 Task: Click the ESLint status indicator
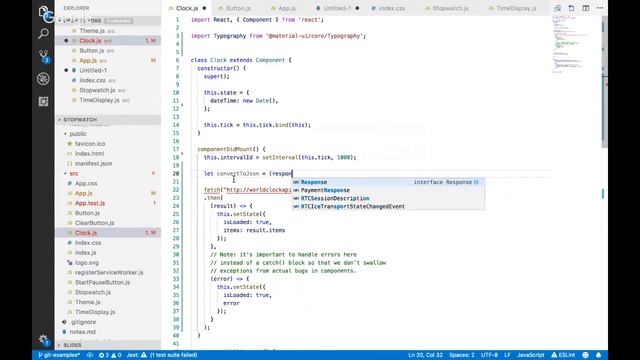coord(563,355)
